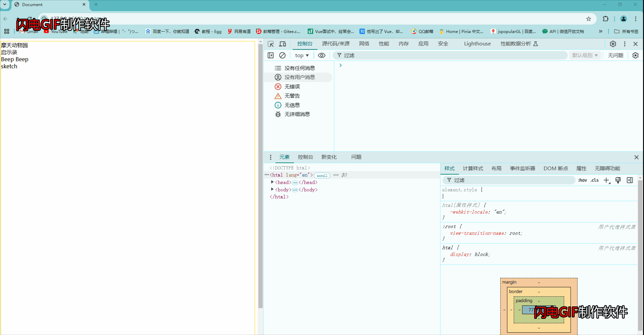Bookmark this page with the star icon
The width and height of the screenshot is (644, 335).
pyautogui.click(x=589, y=19)
